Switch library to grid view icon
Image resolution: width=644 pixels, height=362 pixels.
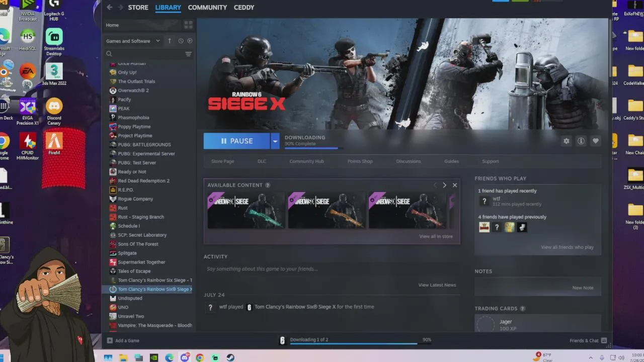point(188,25)
